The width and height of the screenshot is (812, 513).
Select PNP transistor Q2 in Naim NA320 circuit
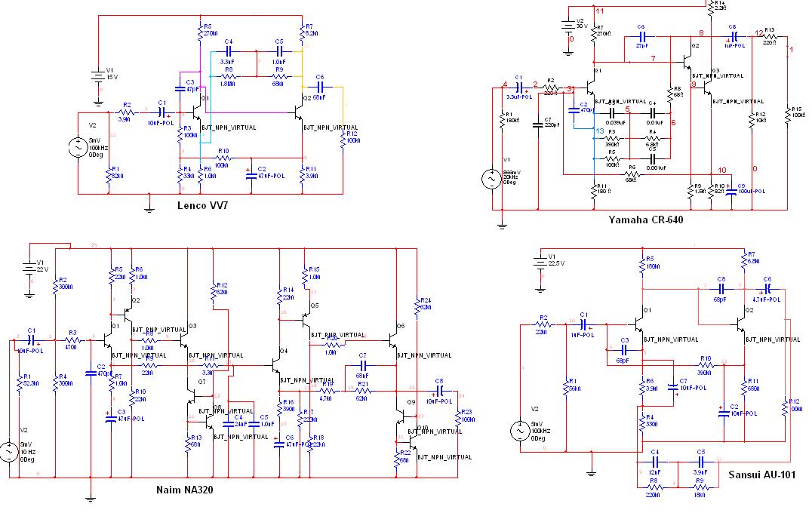pyautogui.click(x=128, y=314)
